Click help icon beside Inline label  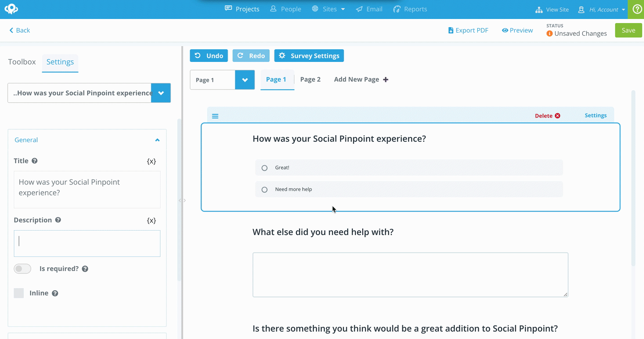pyautogui.click(x=55, y=293)
